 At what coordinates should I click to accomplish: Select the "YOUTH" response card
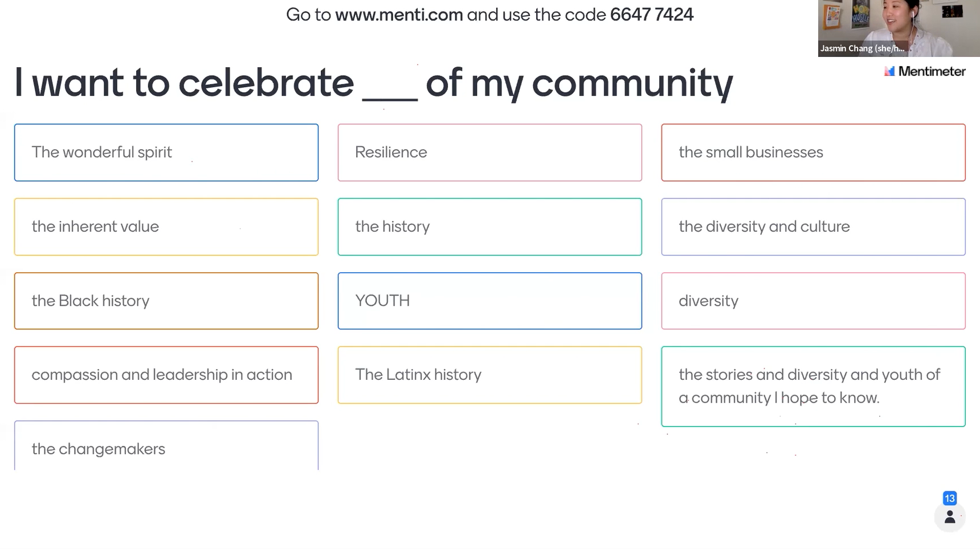click(x=489, y=301)
